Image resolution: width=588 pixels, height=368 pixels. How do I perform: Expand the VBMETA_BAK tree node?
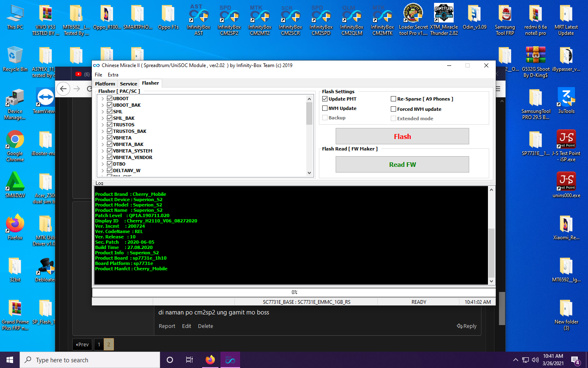pyautogui.click(x=102, y=144)
